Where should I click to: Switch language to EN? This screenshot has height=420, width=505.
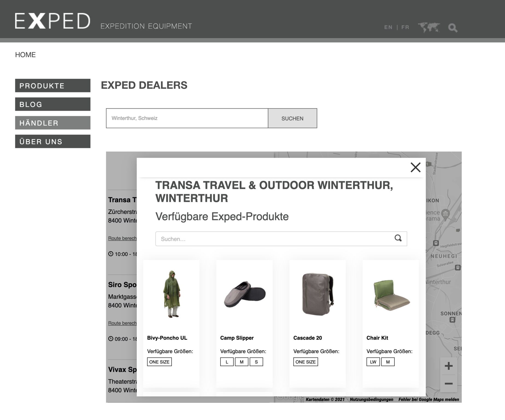[388, 27]
